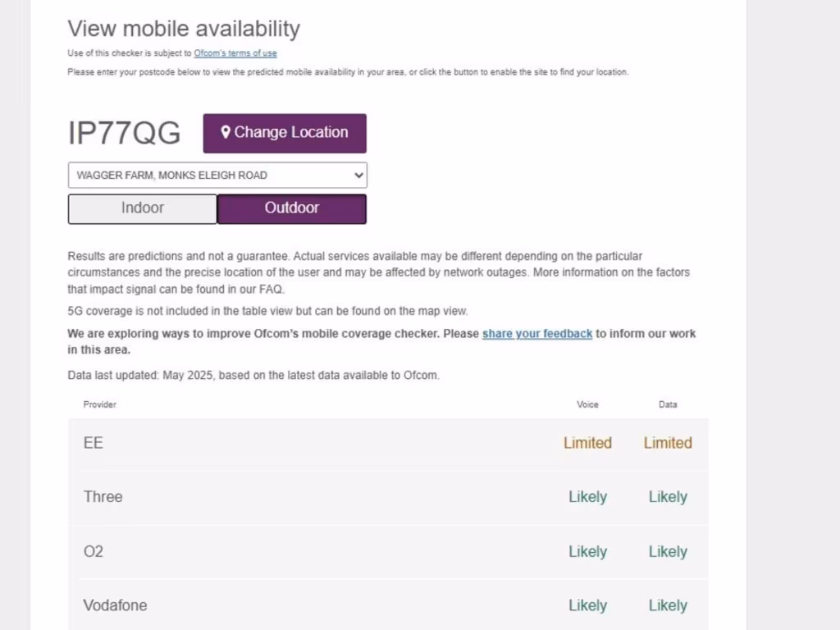Screen dimensions: 840x630
Task: Click the location pin icon
Action: click(226, 132)
